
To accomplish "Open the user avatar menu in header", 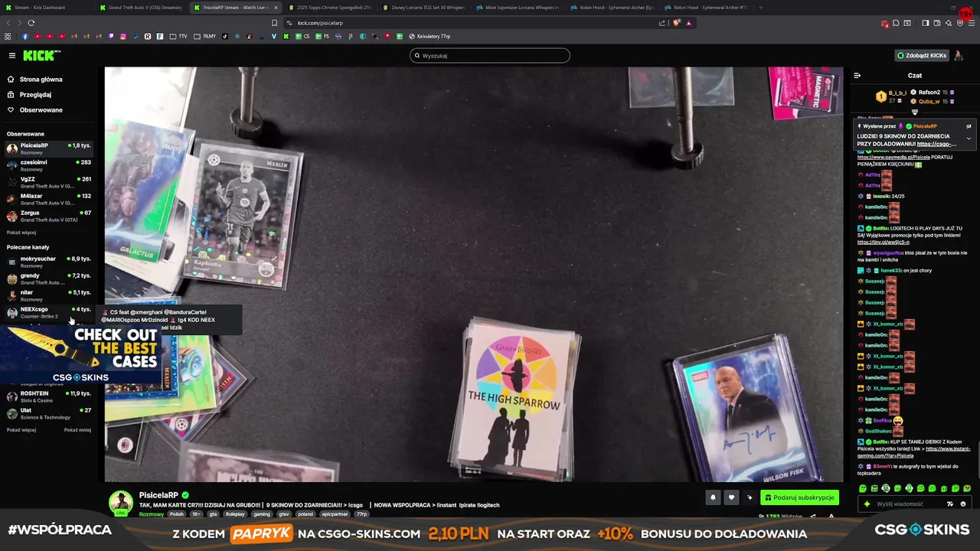I will pos(959,55).
